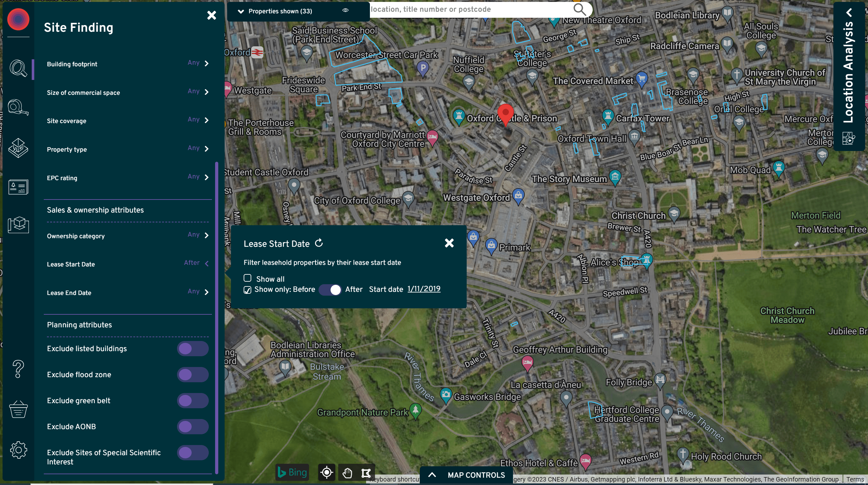Viewport: 868px width, 485px height.
Task: Switch the Before/After slider toggle
Action: point(330,290)
